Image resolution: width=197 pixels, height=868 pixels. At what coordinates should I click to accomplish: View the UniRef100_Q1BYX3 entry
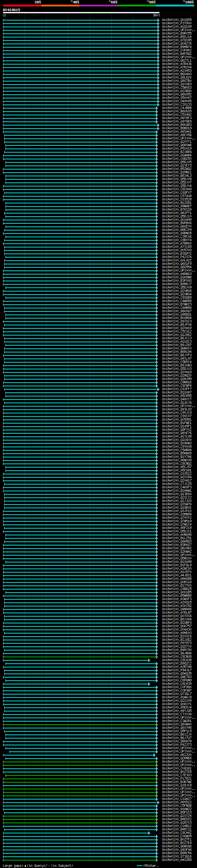176,823
